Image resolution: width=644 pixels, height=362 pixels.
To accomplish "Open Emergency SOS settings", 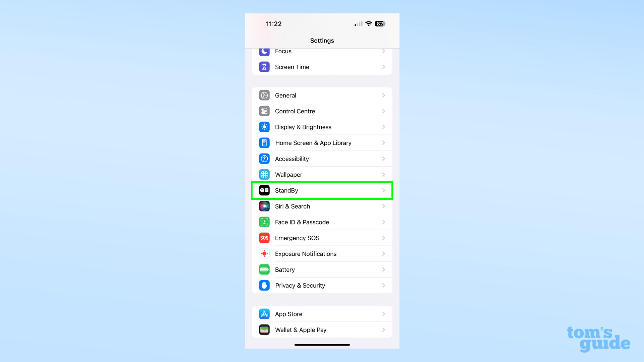I will (322, 238).
